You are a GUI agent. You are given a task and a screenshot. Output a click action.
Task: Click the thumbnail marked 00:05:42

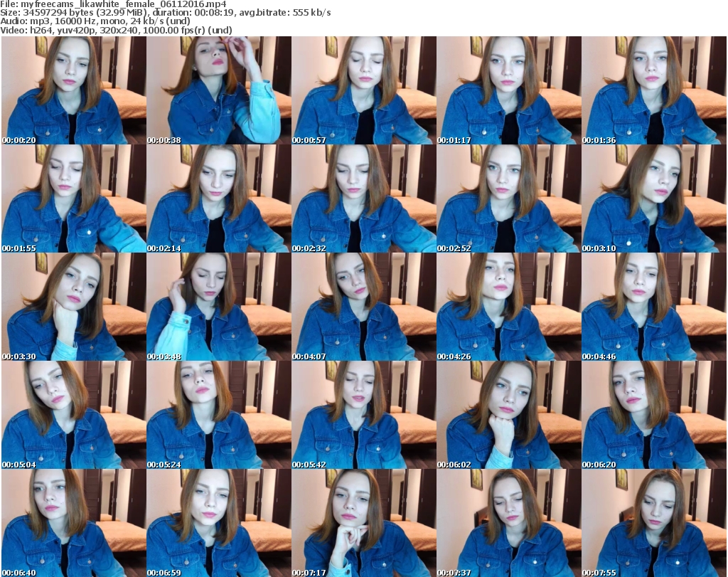point(364,415)
